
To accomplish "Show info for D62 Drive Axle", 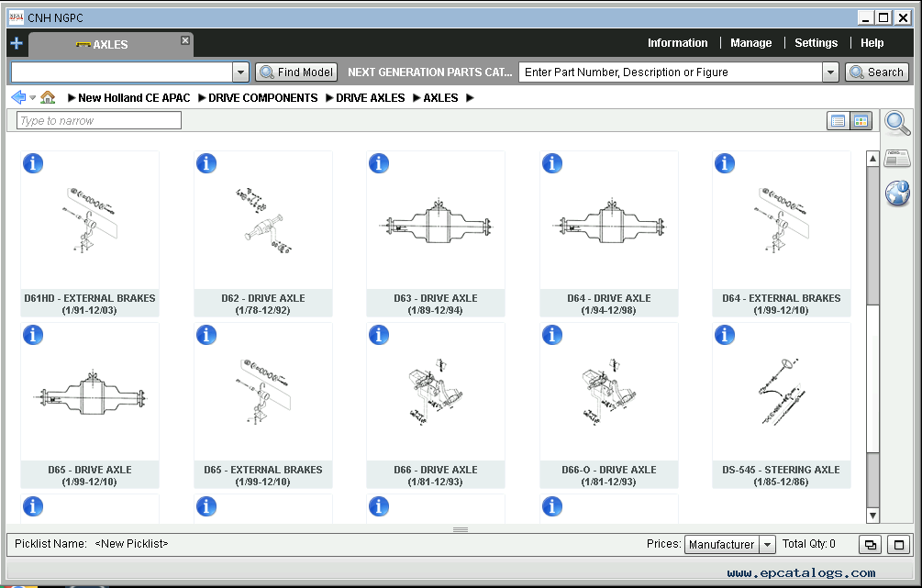I will 206,163.
